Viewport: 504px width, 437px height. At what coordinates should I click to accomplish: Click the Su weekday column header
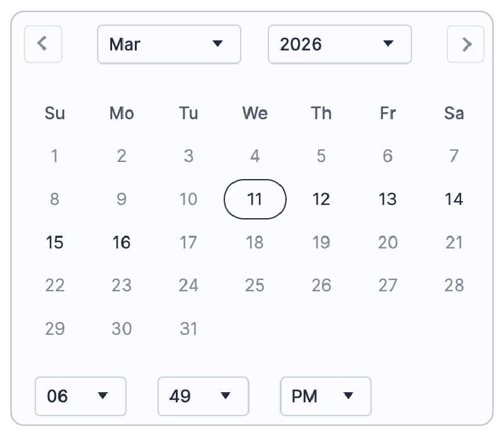click(55, 114)
